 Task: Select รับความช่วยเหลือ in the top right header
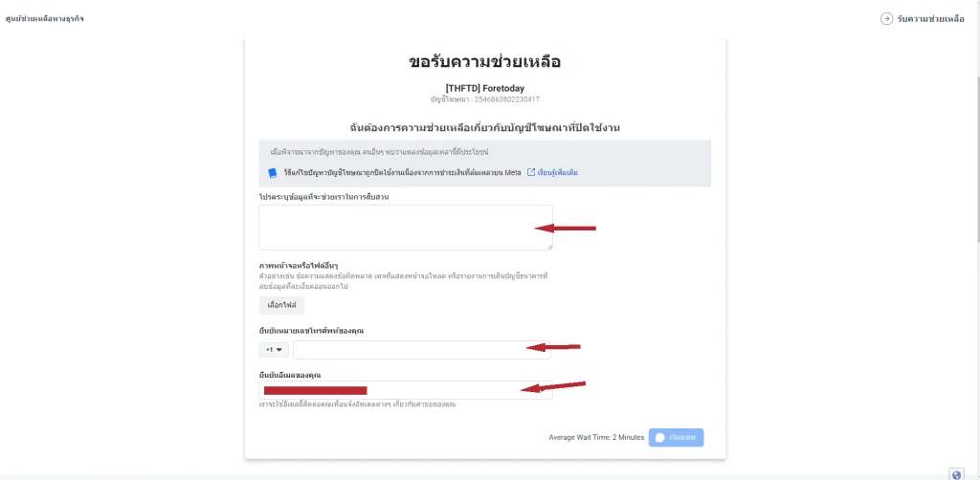coord(930,19)
